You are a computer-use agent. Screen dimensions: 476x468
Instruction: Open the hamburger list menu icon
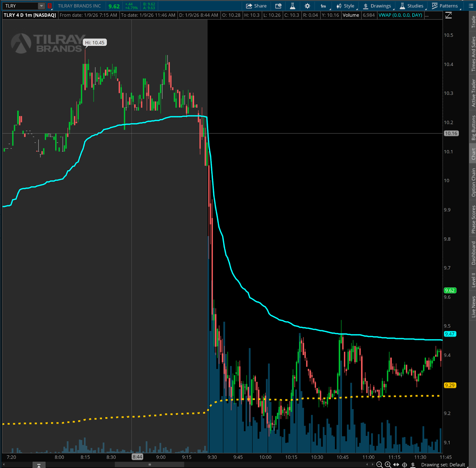[x=471, y=6]
